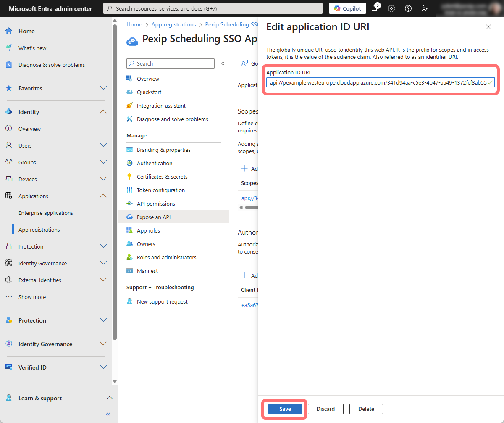Expand the Groups section chevron
This screenshot has height=423, width=504.
(x=103, y=162)
